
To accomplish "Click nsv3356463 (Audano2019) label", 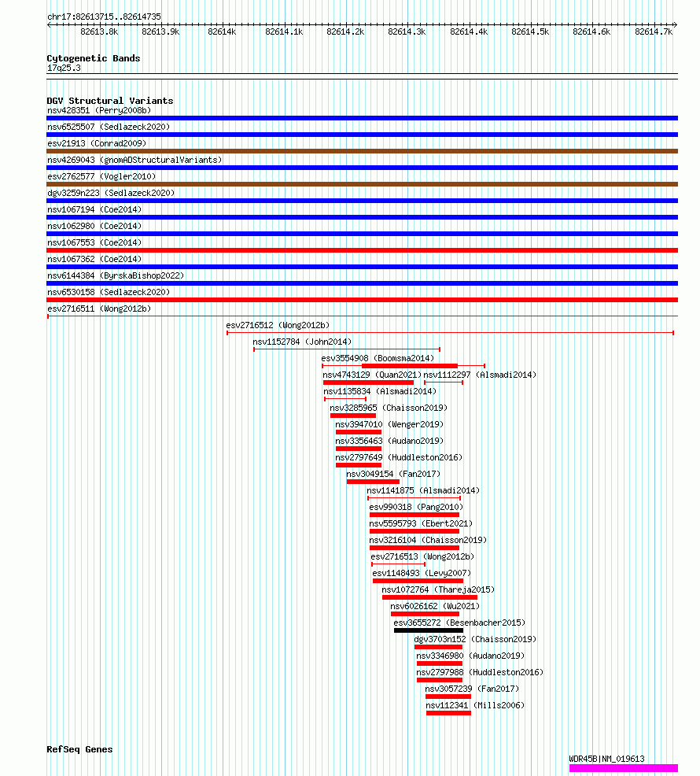I will coord(389,441).
